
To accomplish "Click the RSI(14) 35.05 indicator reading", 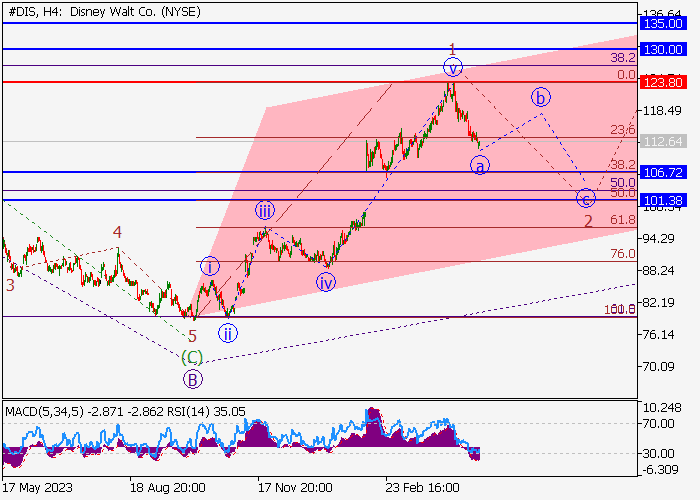I will (x=208, y=412).
